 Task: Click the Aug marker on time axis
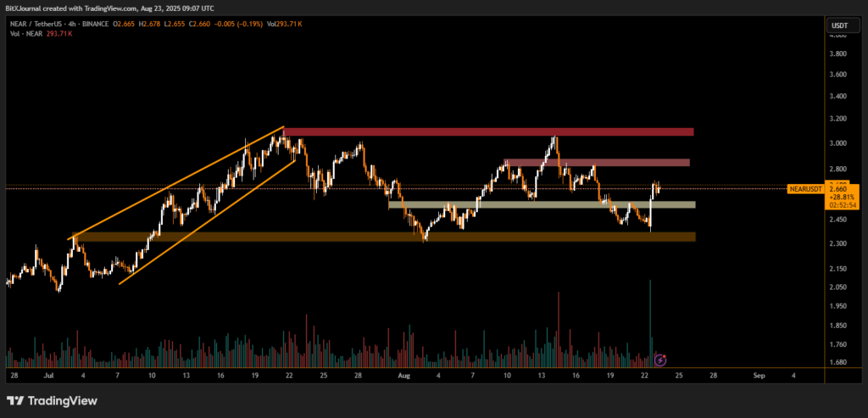(403, 374)
